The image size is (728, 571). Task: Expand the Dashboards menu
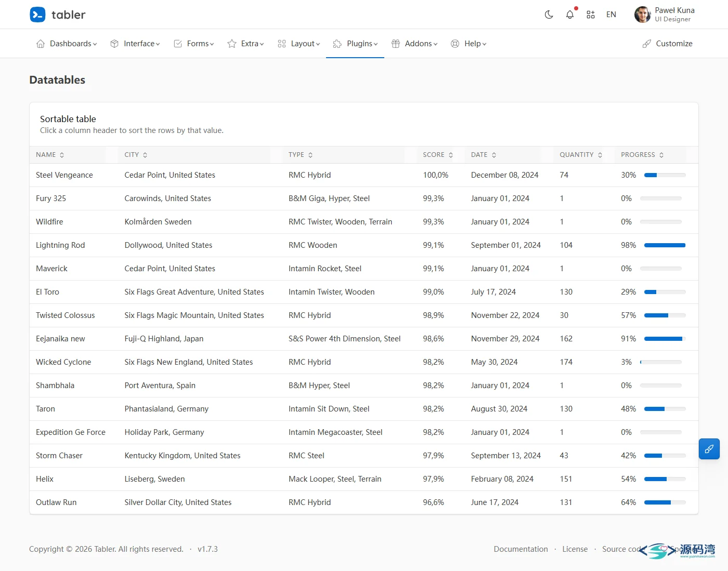click(x=67, y=44)
